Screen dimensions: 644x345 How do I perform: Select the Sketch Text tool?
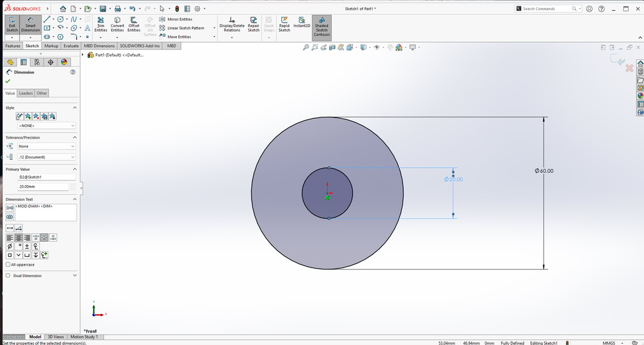(87, 28)
